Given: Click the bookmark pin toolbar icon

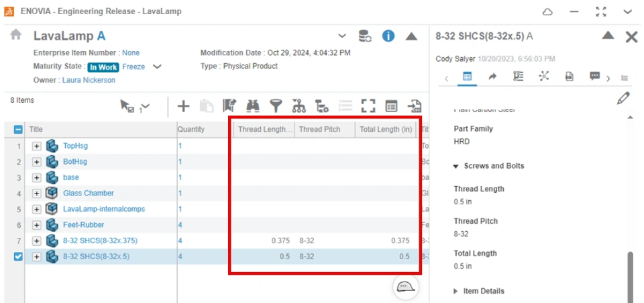Looking at the screenshot, I should [229, 105].
